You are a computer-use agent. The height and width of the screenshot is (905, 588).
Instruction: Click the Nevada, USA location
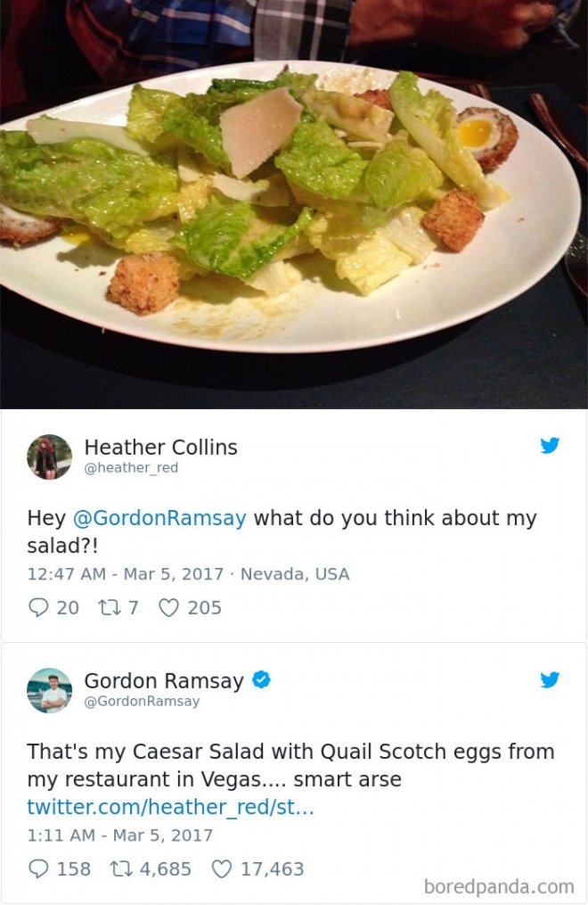295,573
